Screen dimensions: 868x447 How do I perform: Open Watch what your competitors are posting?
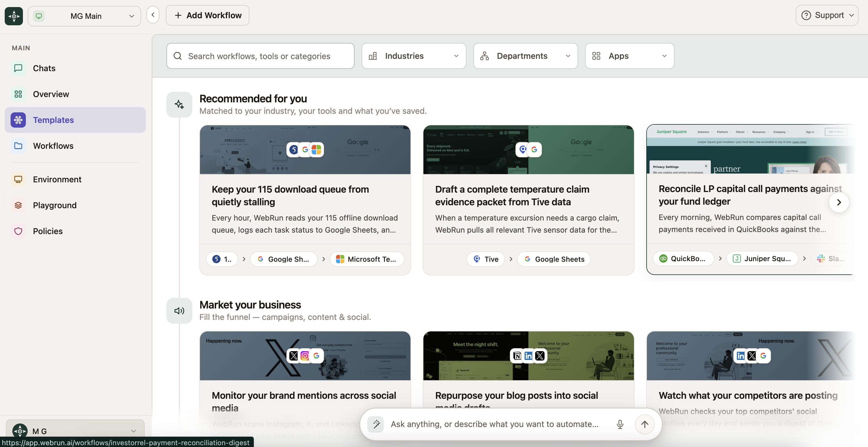coord(748,396)
